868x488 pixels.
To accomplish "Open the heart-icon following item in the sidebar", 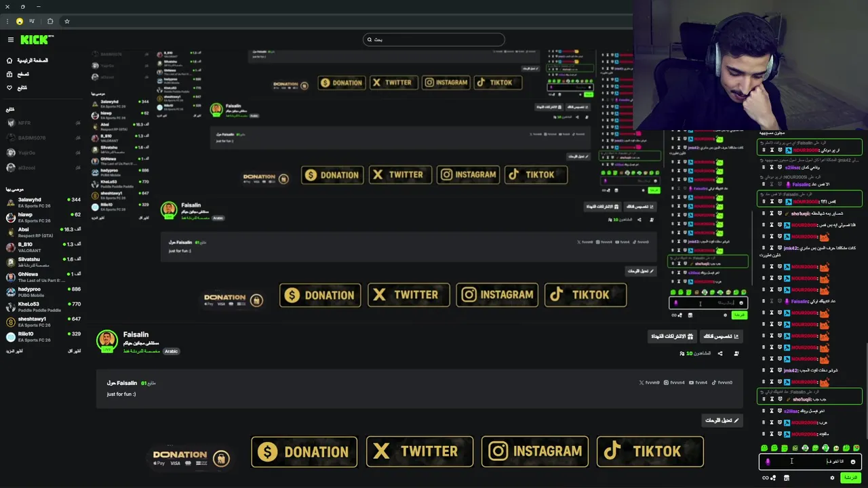I will (17, 87).
